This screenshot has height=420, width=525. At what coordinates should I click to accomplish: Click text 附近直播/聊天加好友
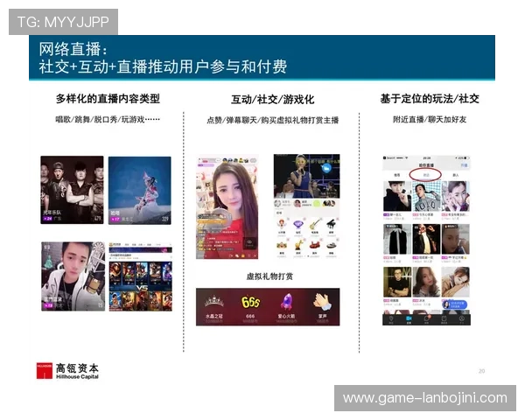[x=430, y=119]
